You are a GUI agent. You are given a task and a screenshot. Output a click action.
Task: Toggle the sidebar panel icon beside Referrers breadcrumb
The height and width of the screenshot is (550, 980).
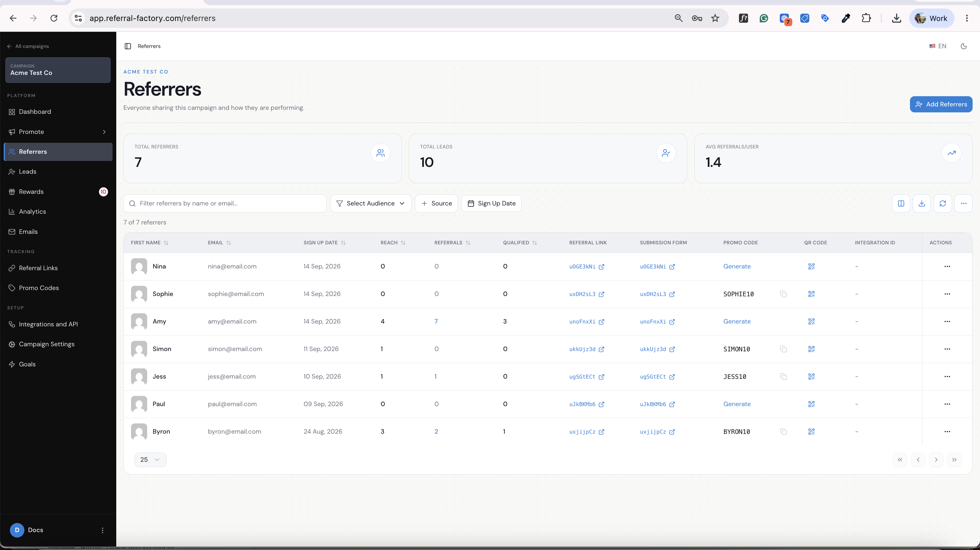pos(128,46)
